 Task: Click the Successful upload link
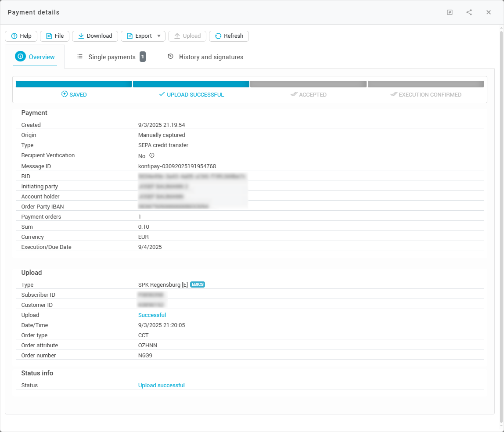152,315
